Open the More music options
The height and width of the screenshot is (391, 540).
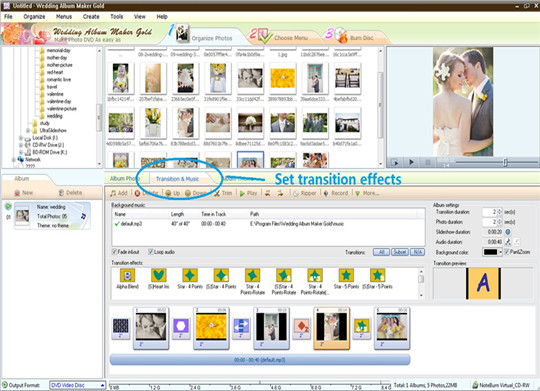367,193
